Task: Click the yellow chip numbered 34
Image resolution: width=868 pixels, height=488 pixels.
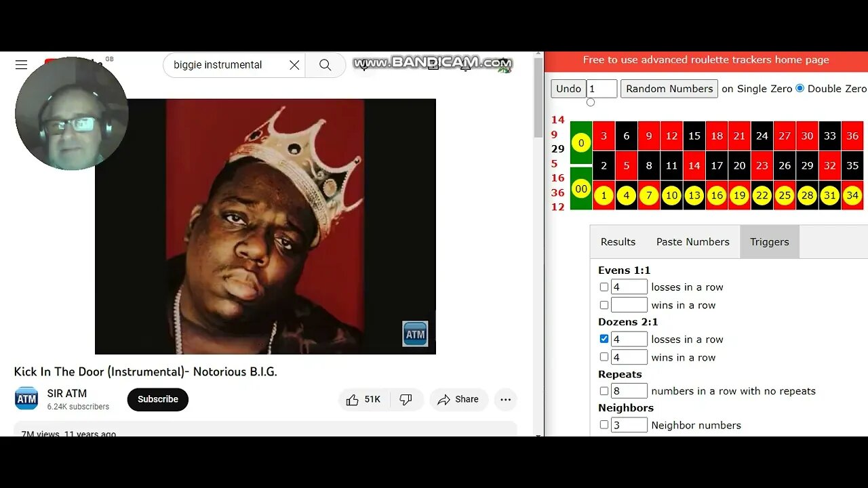Action: [x=852, y=196]
